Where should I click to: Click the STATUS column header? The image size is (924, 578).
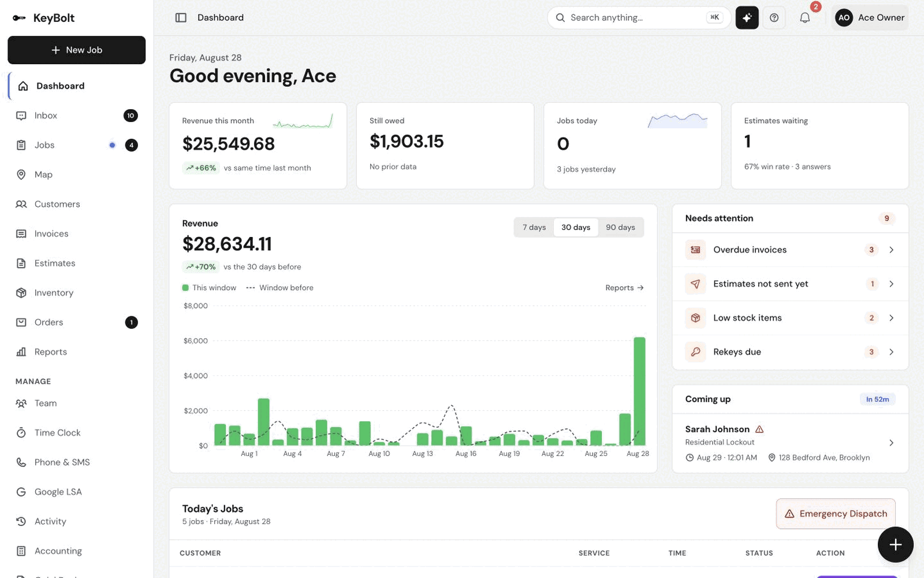click(x=759, y=553)
